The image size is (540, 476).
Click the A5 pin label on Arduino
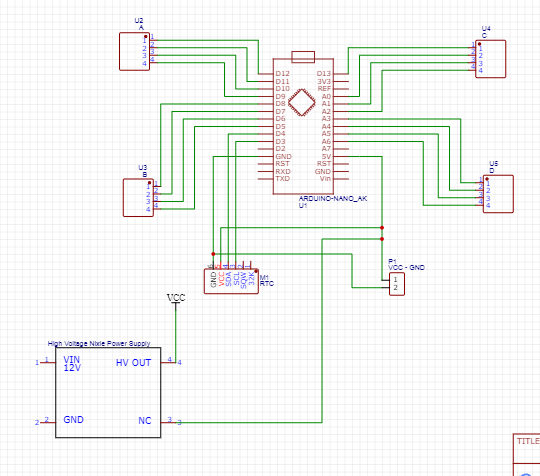pos(326,134)
